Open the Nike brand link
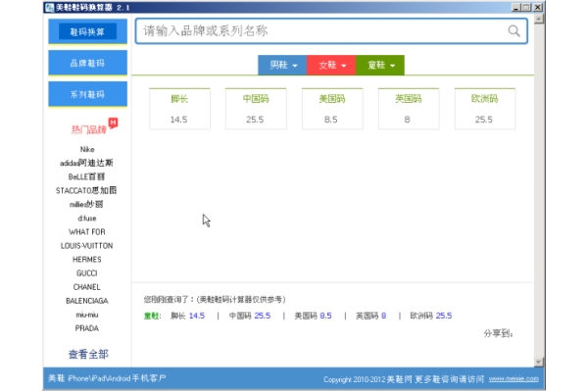588x392 pixels. [87, 149]
